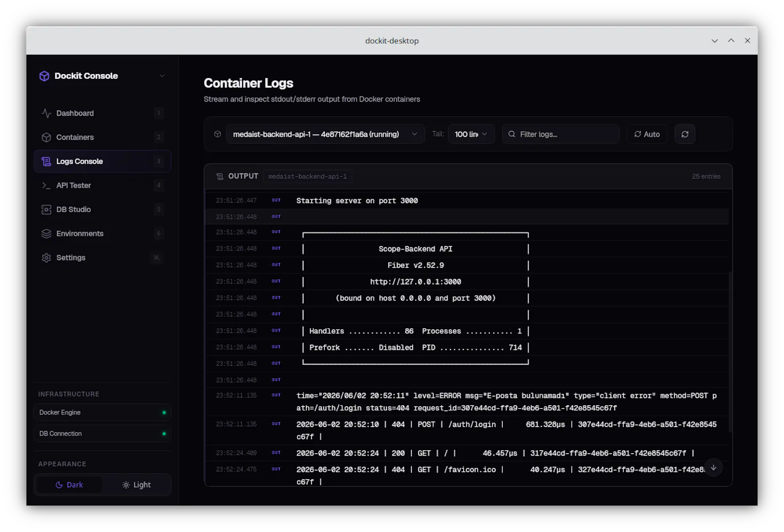Click the Logs Console scroll icon
784x532 pixels.
coord(47,161)
